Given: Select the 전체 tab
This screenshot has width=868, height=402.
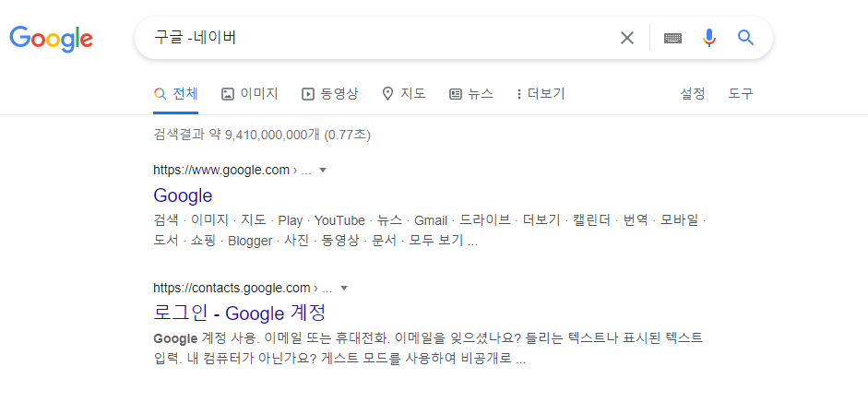Looking at the screenshot, I should [175, 94].
